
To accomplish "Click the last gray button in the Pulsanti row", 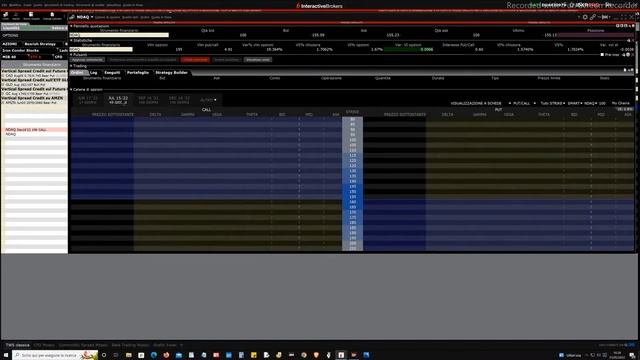I will click(258, 60).
